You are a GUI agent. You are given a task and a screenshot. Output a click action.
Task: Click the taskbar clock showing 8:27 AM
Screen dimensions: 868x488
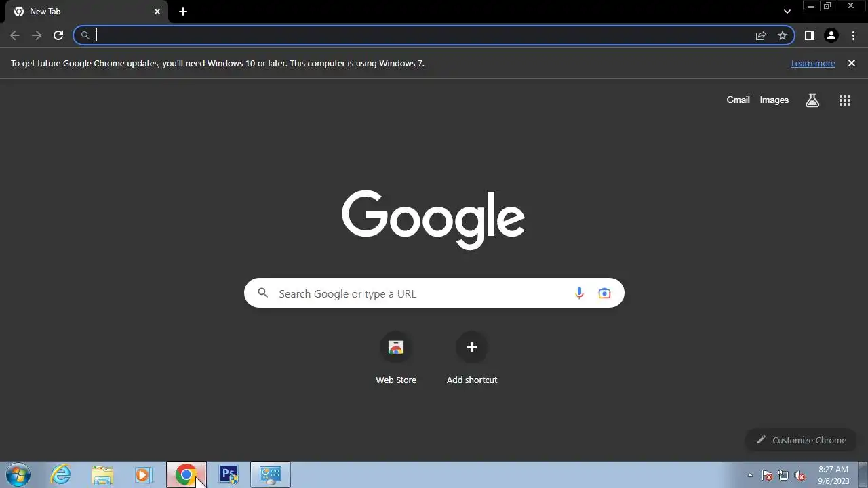(833, 474)
